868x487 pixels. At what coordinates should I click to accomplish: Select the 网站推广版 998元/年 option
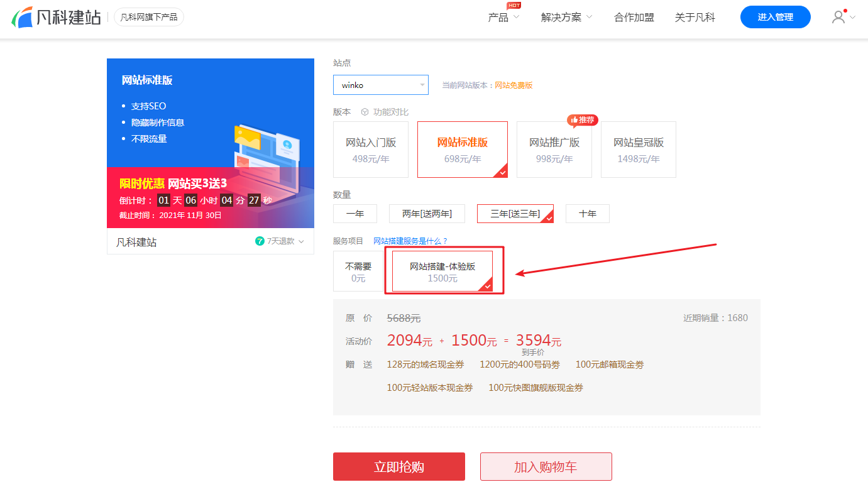[554, 150]
